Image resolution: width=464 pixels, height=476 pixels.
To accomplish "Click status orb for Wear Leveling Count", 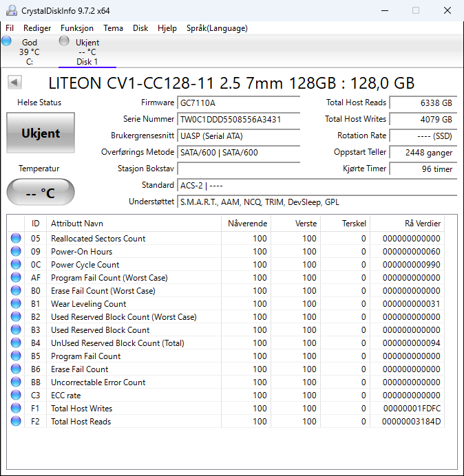I will 16,303.
